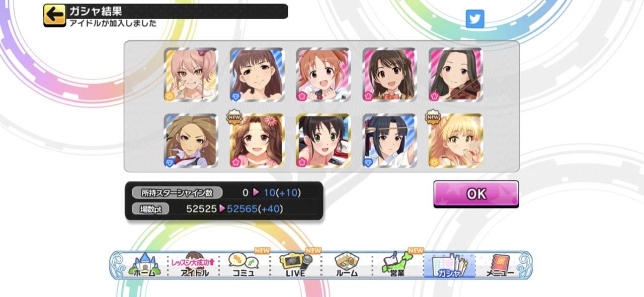View the NEW flower-haired idol card

coord(257,141)
